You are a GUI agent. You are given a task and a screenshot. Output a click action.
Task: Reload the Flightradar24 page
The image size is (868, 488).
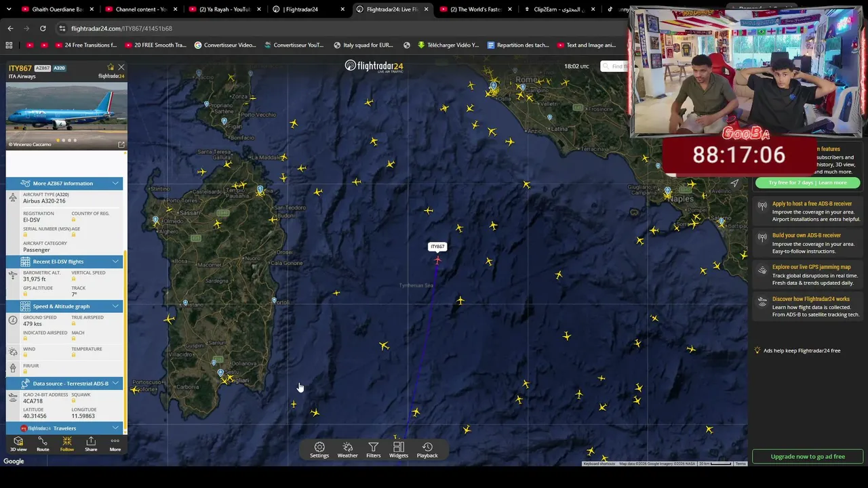pos(43,28)
